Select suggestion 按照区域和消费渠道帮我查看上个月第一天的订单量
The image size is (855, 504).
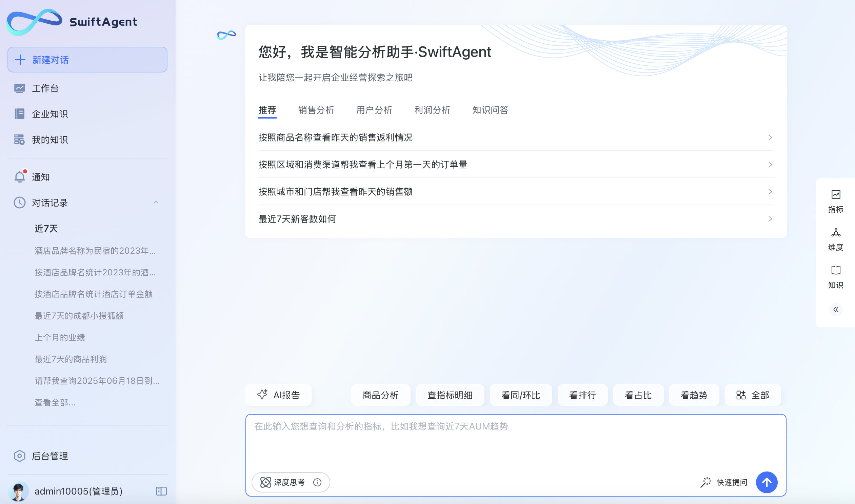tap(516, 165)
